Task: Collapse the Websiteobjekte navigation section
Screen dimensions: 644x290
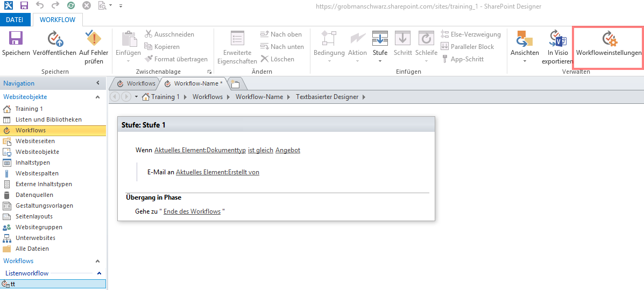Action: (x=97, y=97)
